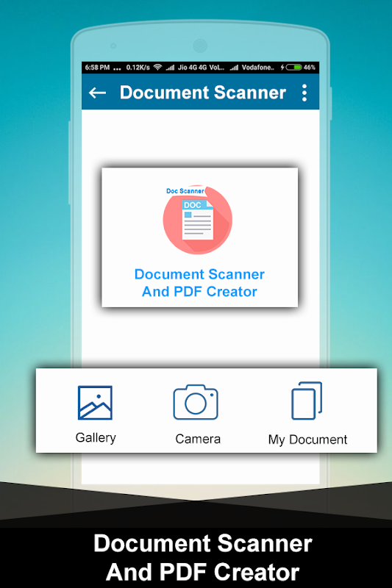Tap the Camera icon to scan
Viewport: 392px width, 588px height.
point(196,402)
